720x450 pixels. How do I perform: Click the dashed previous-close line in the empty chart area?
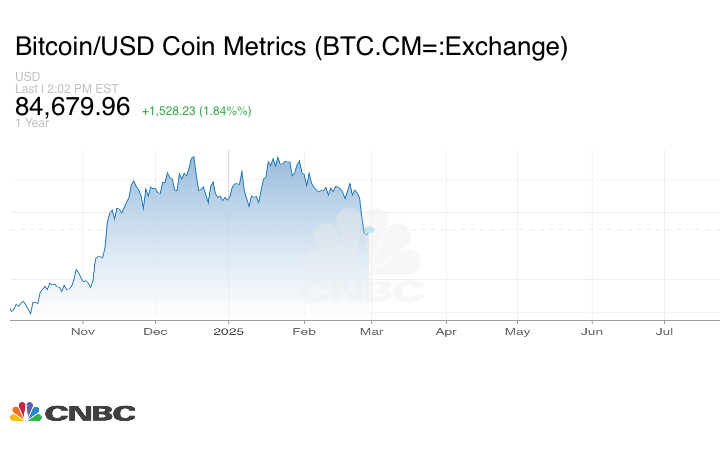(550, 229)
